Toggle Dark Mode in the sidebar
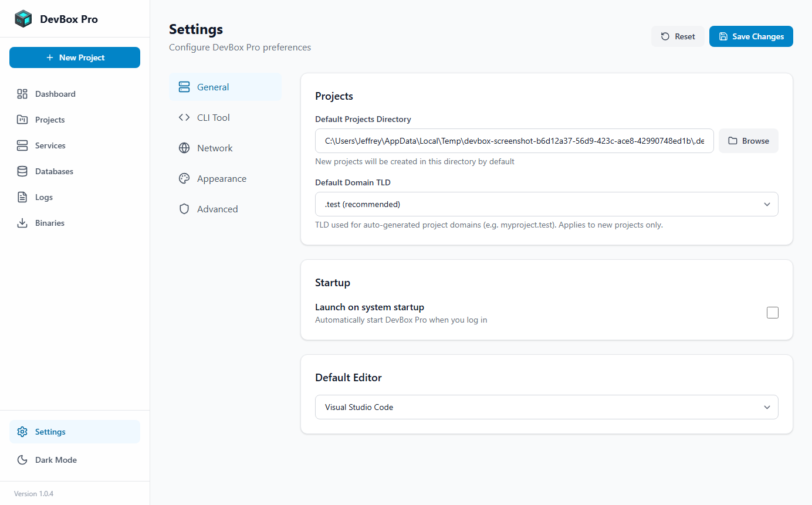812x505 pixels. (22, 460)
